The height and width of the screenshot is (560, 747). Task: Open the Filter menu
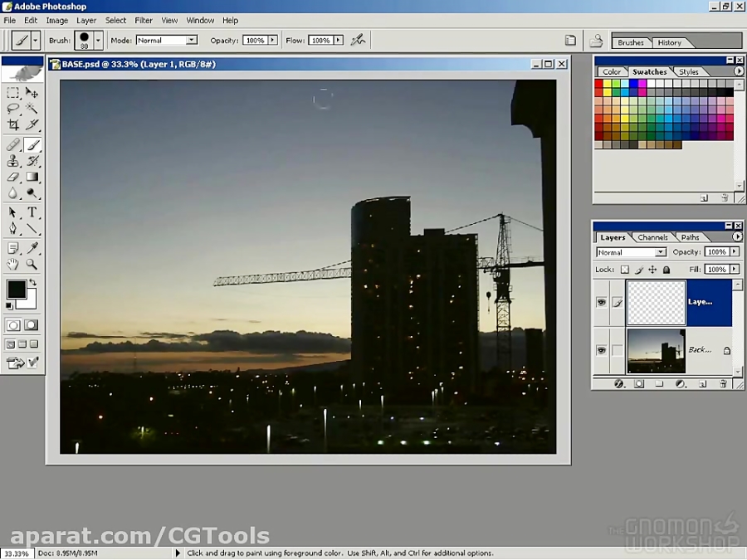click(144, 20)
